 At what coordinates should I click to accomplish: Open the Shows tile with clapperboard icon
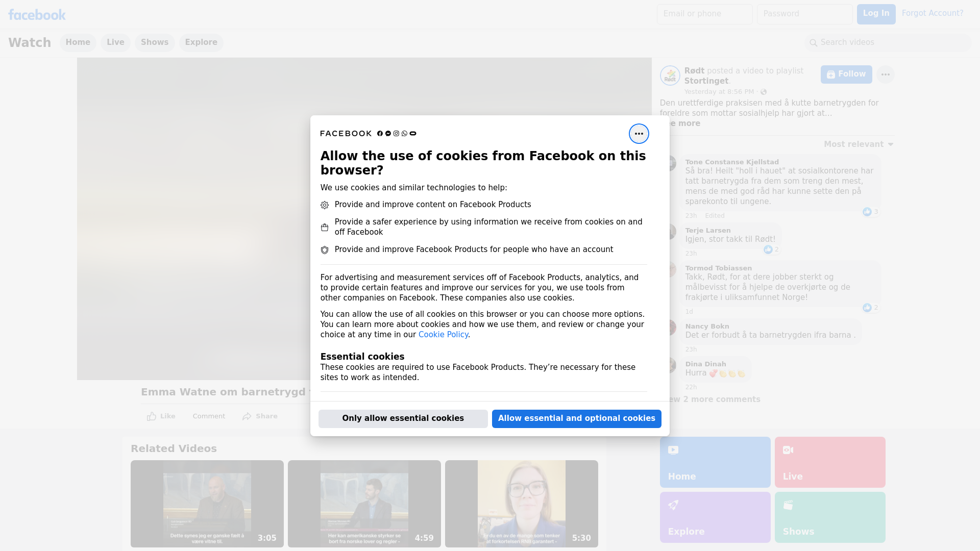[x=829, y=517]
